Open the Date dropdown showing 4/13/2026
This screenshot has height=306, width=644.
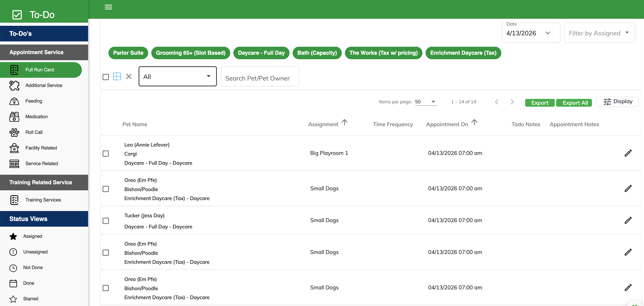coord(530,33)
